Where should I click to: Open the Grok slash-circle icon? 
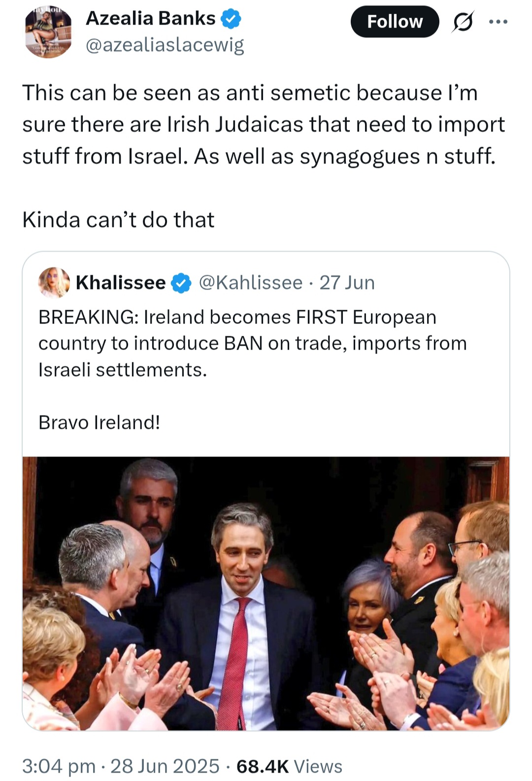(x=462, y=22)
